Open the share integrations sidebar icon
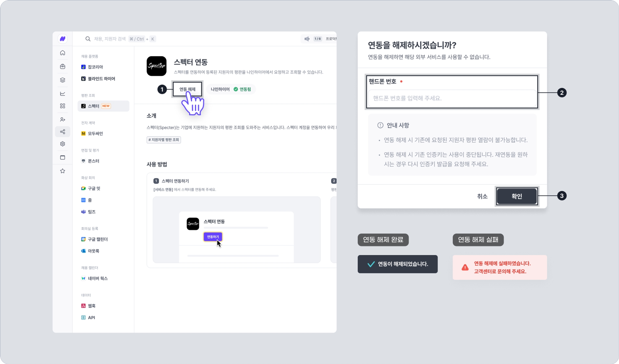This screenshot has height=364, width=619. [x=63, y=132]
